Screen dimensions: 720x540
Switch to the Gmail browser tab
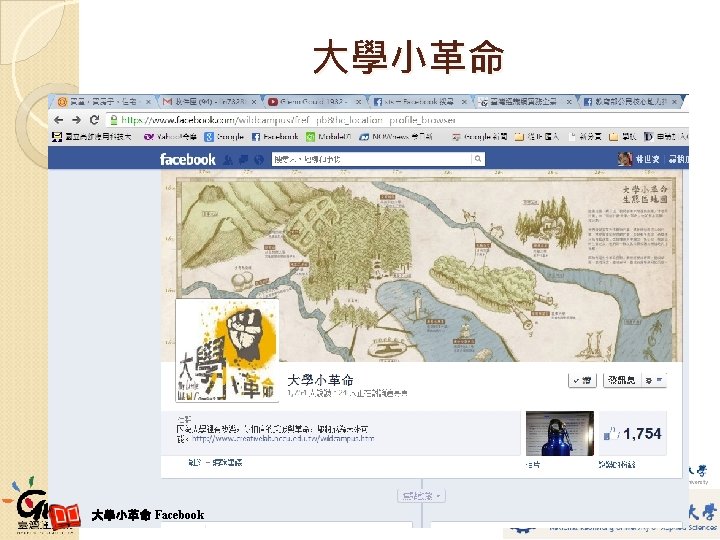(x=210, y=101)
